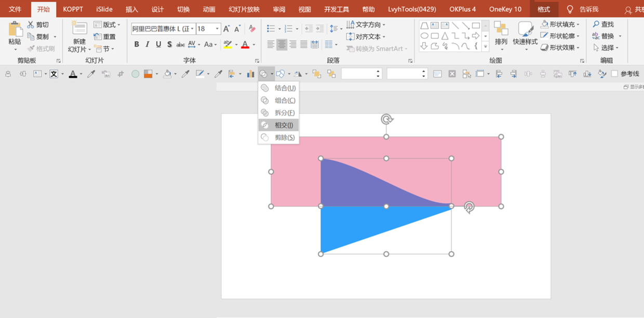The height and width of the screenshot is (318, 644).
Task: Apply red font color
Action: tap(245, 45)
